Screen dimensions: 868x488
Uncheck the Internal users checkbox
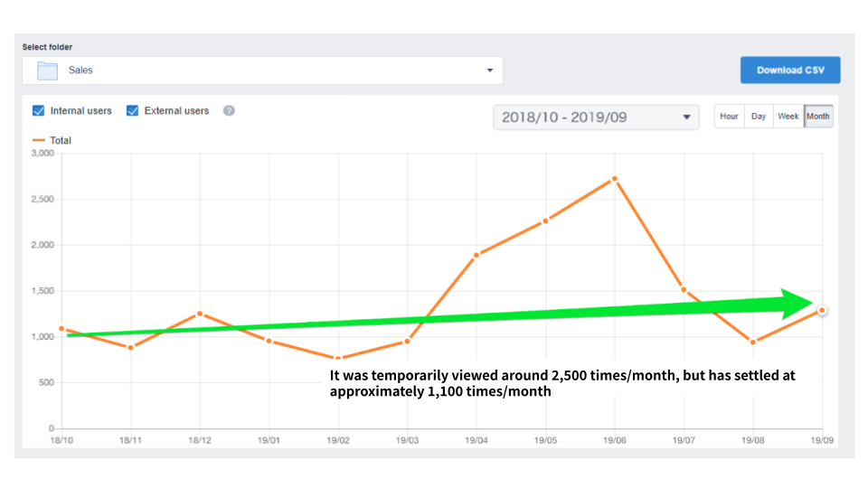tap(39, 111)
